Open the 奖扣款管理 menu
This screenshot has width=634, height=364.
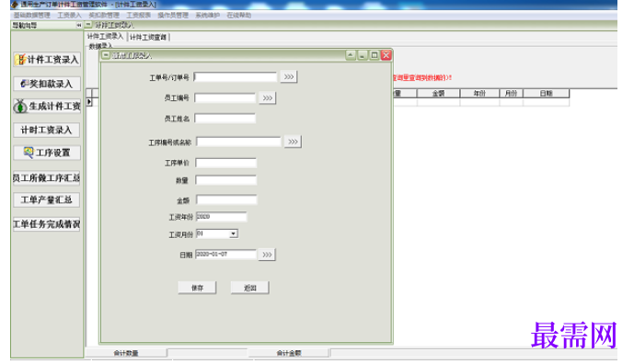[104, 15]
